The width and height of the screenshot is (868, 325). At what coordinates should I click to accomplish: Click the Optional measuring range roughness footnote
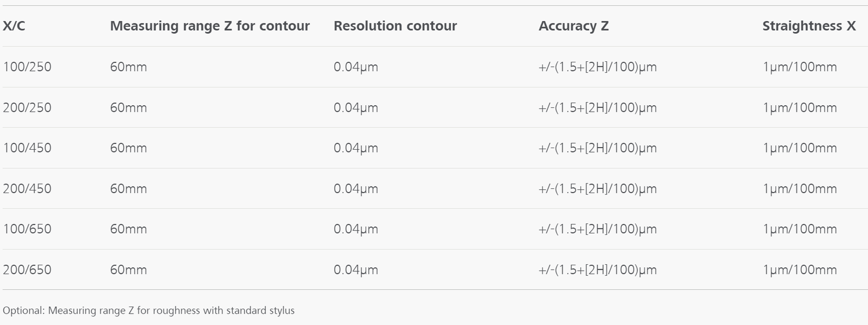coord(149,310)
